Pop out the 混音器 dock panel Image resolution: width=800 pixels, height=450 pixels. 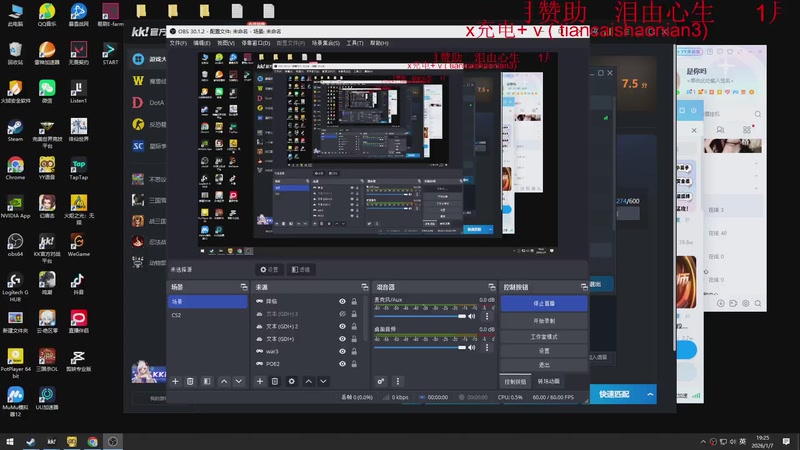coord(491,287)
